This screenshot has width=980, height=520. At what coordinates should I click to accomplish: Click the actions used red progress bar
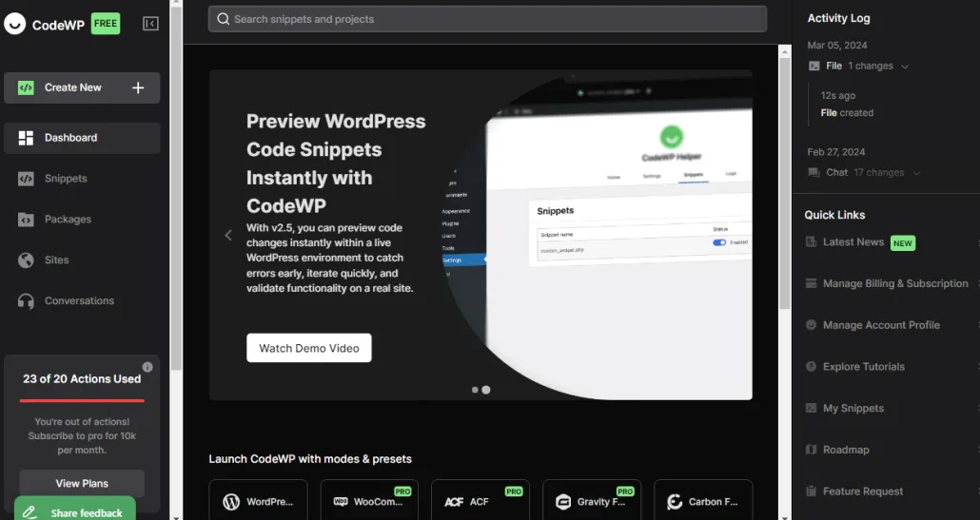82,401
